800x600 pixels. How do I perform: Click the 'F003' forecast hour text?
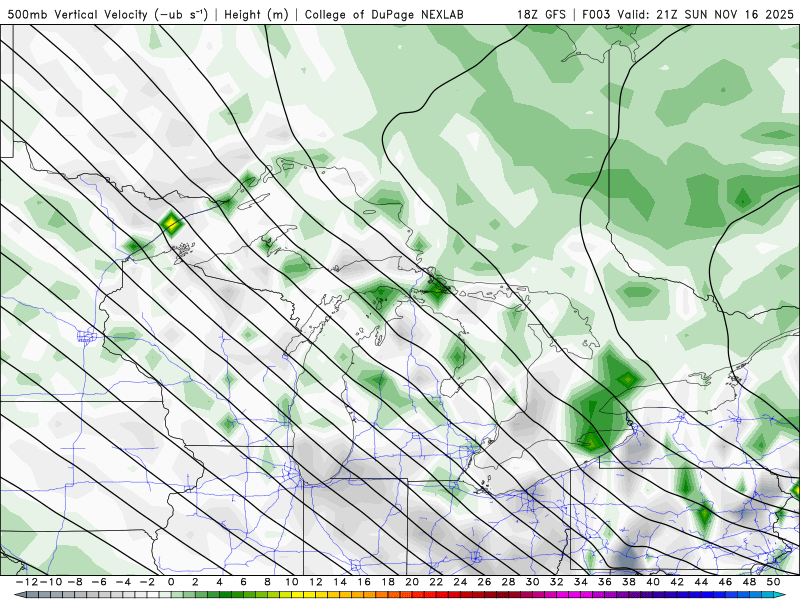pos(596,14)
